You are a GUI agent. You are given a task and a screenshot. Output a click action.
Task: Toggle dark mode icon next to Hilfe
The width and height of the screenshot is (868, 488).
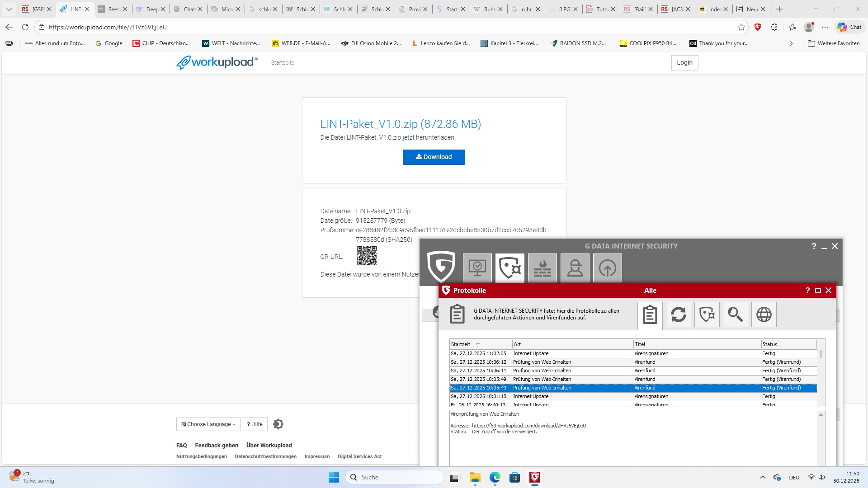point(278,424)
